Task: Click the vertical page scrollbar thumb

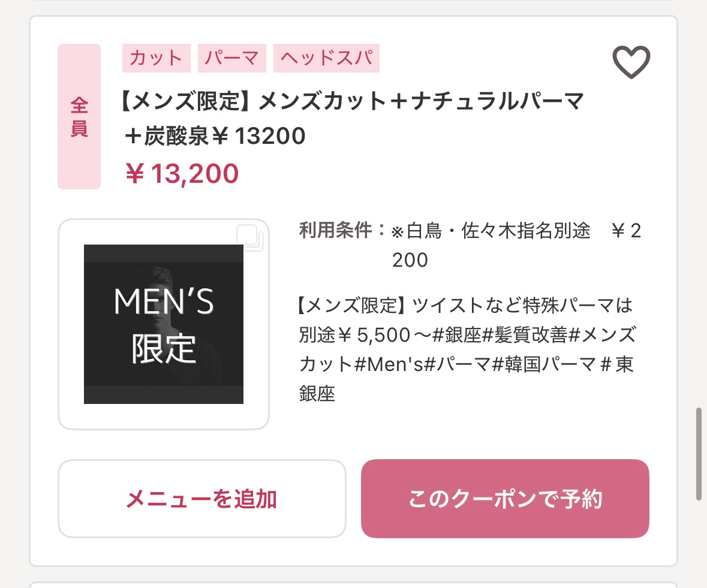Action: [699, 454]
